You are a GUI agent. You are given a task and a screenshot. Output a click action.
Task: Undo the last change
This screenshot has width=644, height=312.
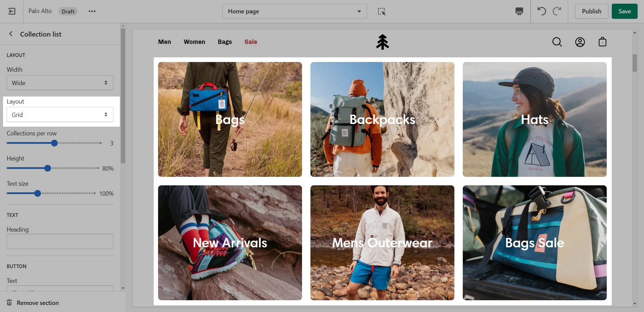[541, 11]
